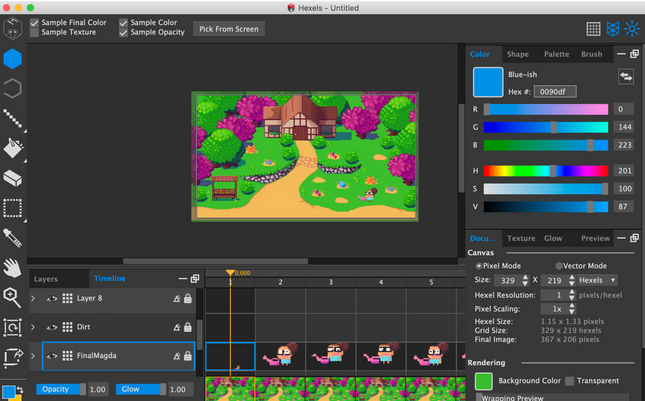645x401 pixels.
Task: Switch to the Layers tab
Action: (x=46, y=279)
